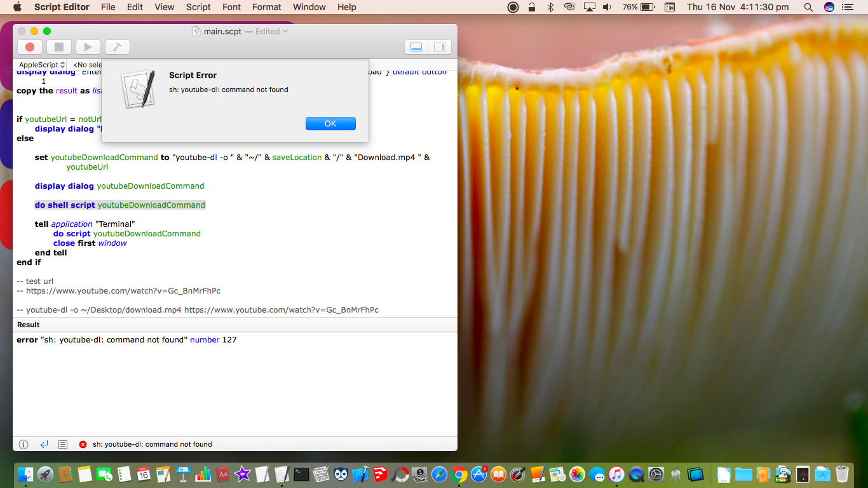Click the 'display dialog youtubeDownloadCommand' line
The width and height of the screenshot is (868, 488).
[119, 186]
